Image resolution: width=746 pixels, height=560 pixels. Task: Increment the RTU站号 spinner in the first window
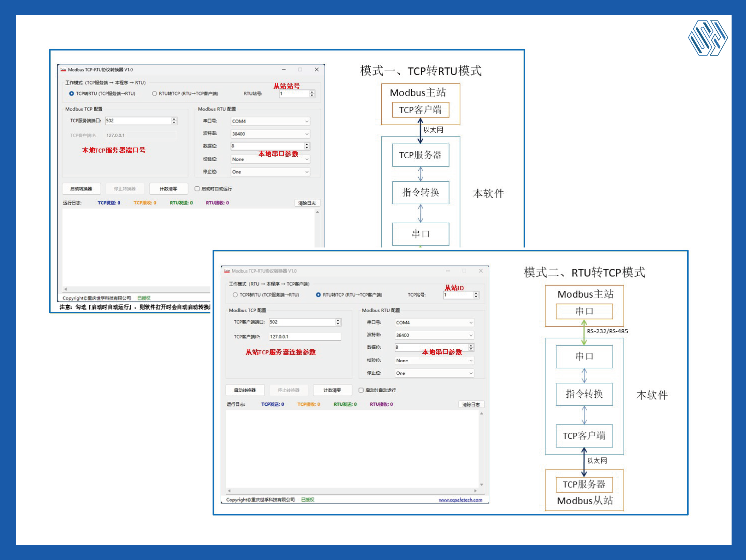(312, 92)
